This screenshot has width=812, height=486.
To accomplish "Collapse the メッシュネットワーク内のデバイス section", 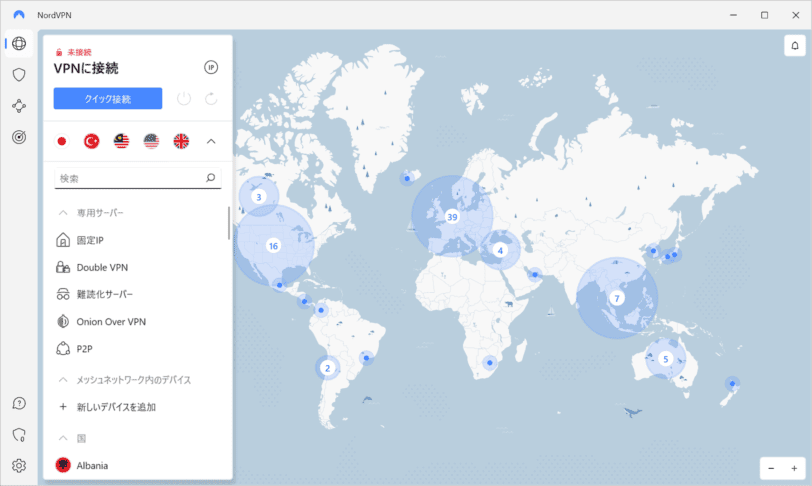I will tap(63, 380).
